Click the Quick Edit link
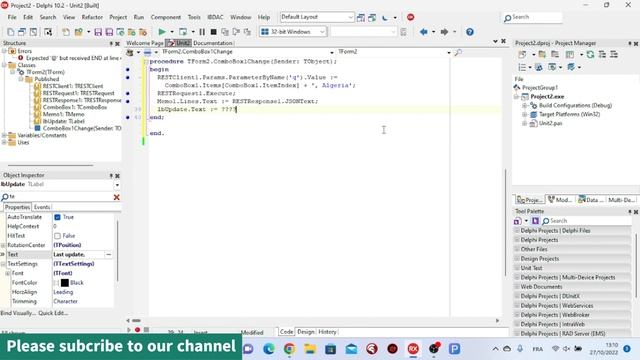The image size is (640, 360). (53, 313)
